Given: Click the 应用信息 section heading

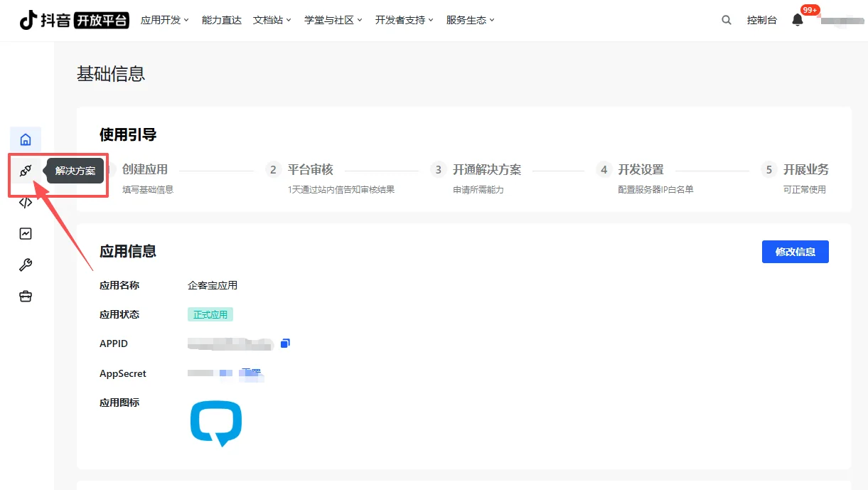Looking at the screenshot, I should pos(128,251).
